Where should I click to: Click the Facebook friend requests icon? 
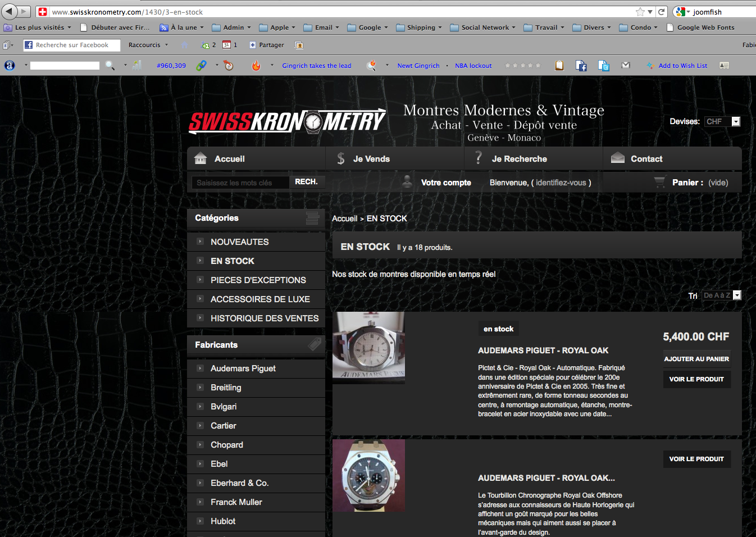[208, 45]
